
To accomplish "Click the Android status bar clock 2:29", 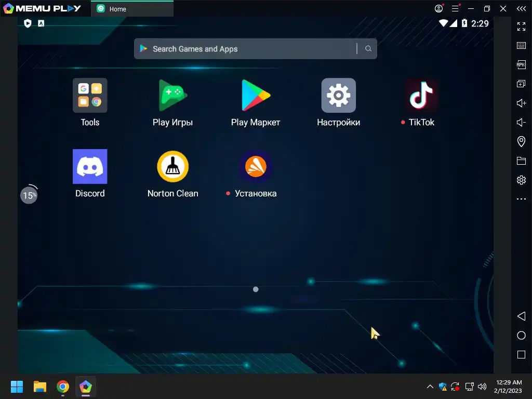I will pos(480,23).
